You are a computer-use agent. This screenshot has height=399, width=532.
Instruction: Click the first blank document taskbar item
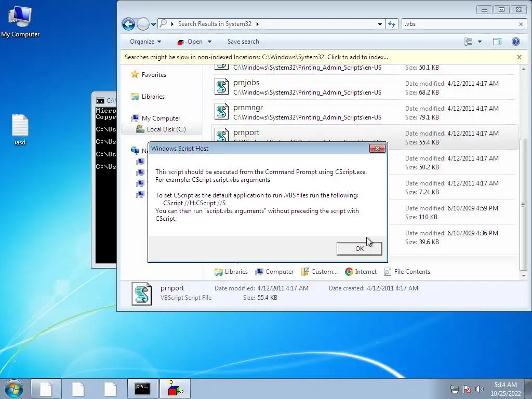click(46, 389)
